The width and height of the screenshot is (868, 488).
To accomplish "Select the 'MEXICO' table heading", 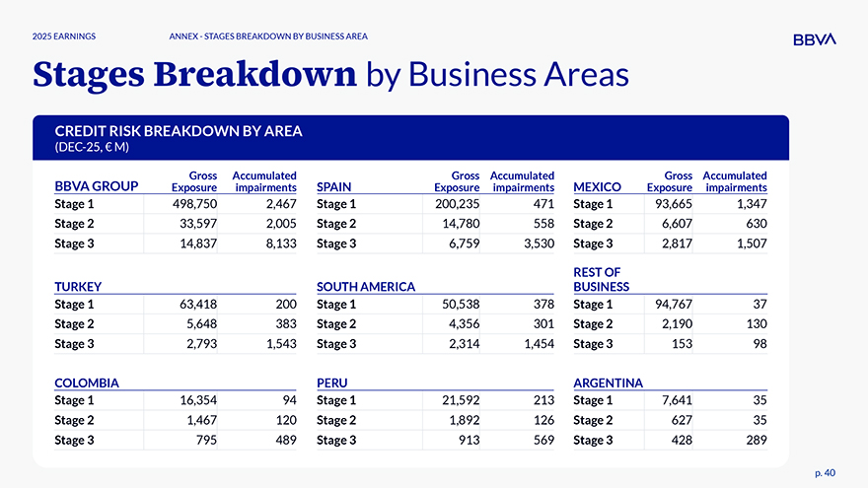I will (598, 187).
